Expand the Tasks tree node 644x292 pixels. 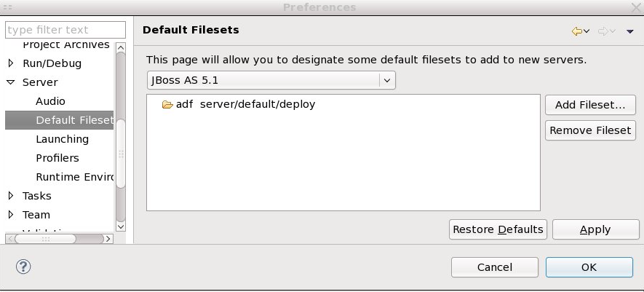pyautogui.click(x=11, y=196)
